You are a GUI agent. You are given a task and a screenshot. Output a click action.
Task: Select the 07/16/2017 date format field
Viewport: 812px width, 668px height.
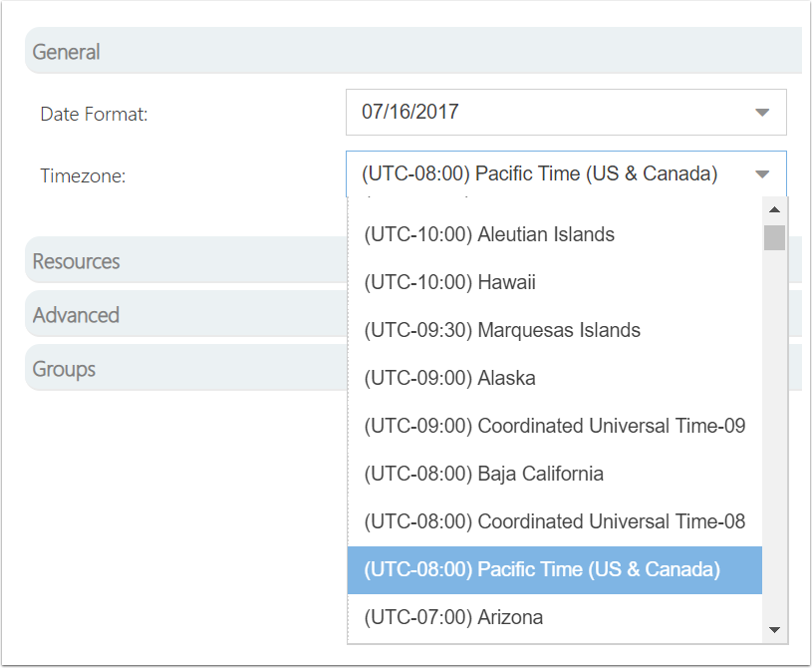point(566,112)
